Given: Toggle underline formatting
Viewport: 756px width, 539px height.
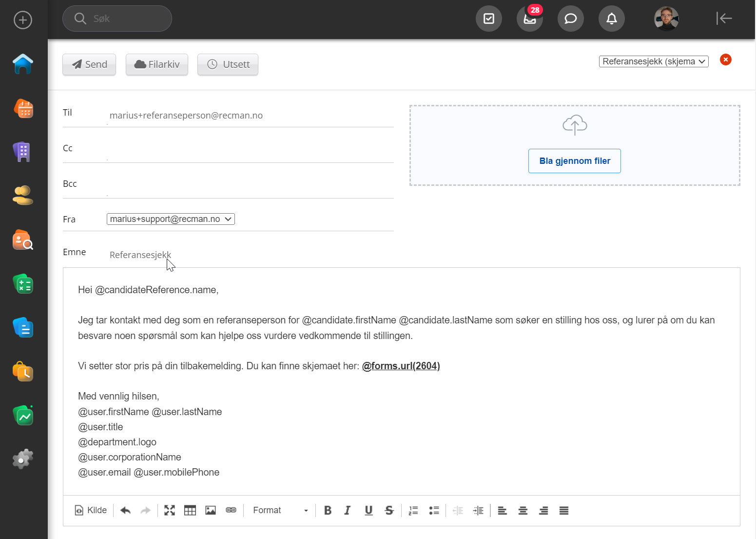Looking at the screenshot, I should 368,510.
